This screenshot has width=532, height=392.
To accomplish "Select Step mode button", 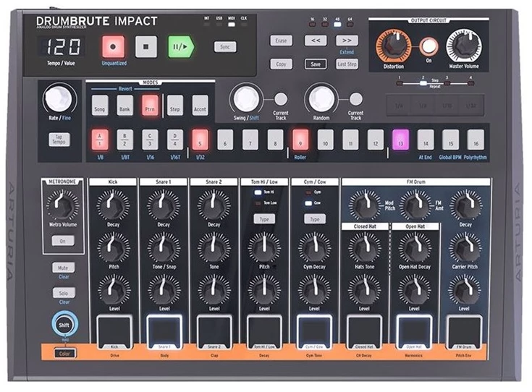I will point(175,106).
